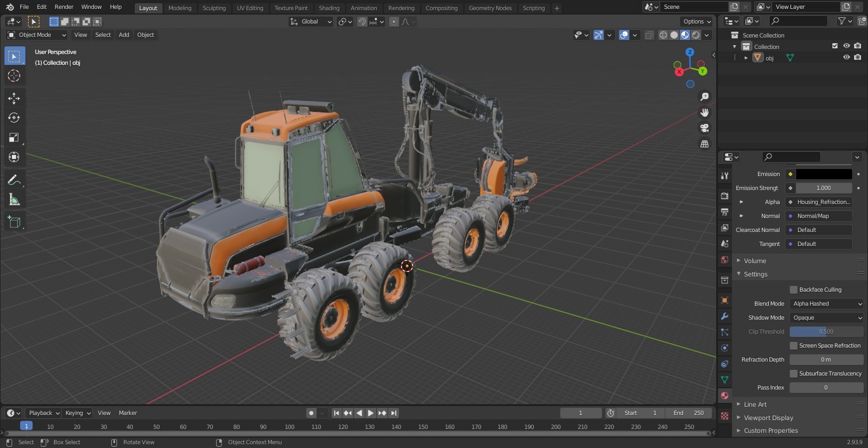Open the Output properties tab icon
The image size is (868, 448).
[x=724, y=212]
